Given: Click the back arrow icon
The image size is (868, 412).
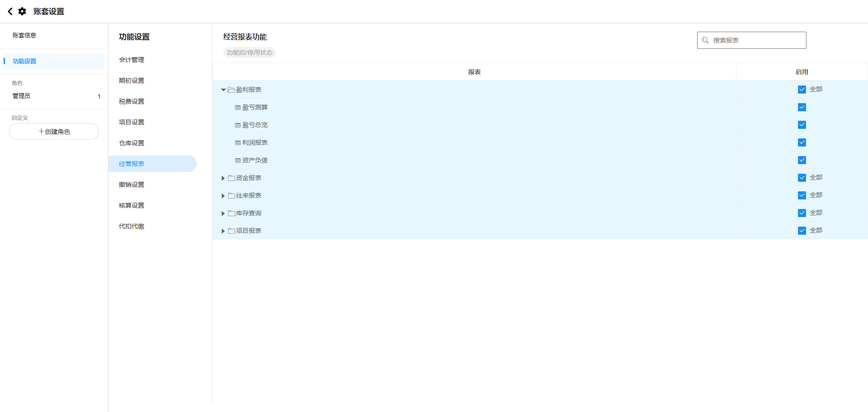Looking at the screenshot, I should (10, 11).
